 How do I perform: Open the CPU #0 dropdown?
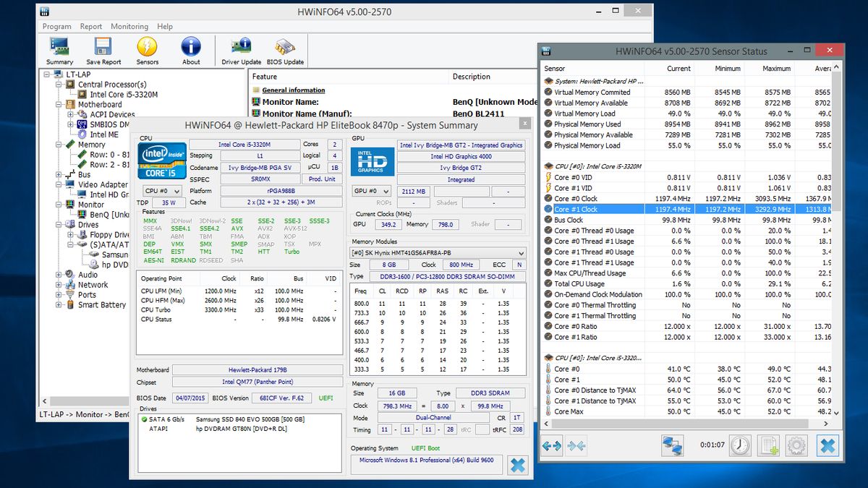click(x=162, y=192)
